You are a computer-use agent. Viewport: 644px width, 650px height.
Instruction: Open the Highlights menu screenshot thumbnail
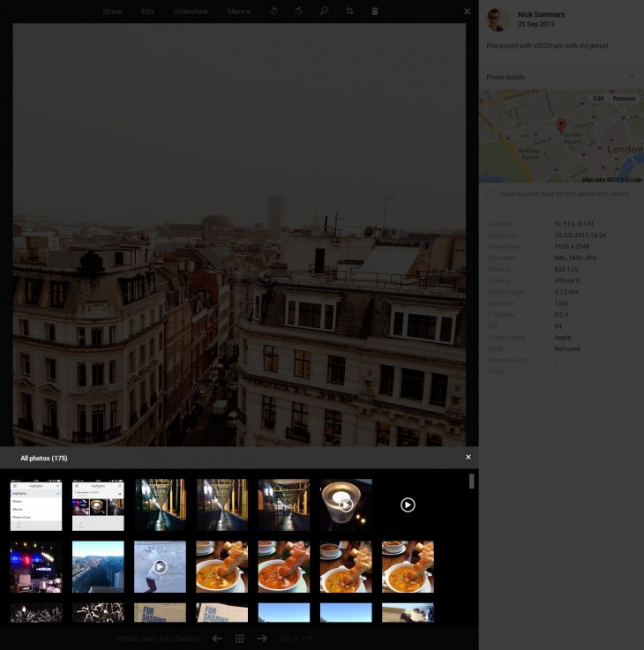(36, 504)
